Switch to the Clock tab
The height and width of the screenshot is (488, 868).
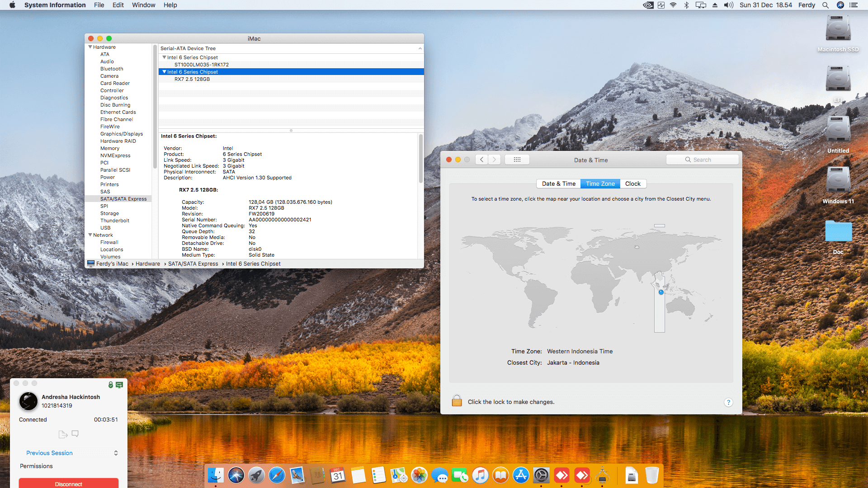coord(632,183)
